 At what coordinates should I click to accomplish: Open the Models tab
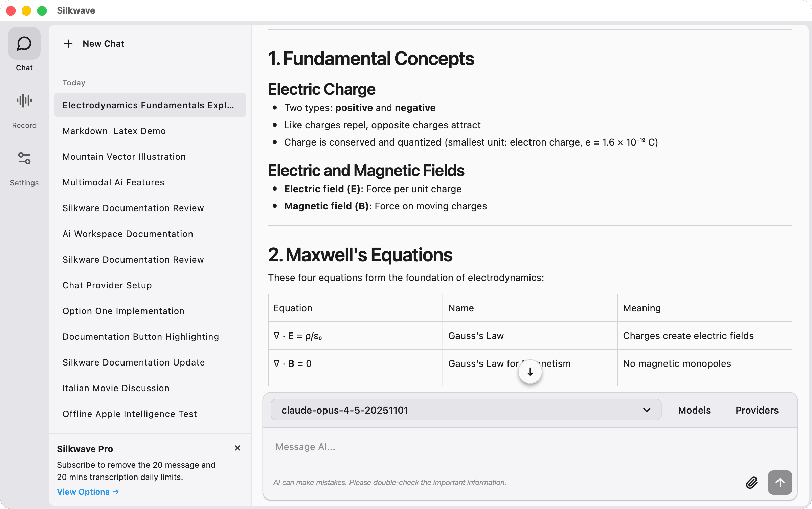694,410
